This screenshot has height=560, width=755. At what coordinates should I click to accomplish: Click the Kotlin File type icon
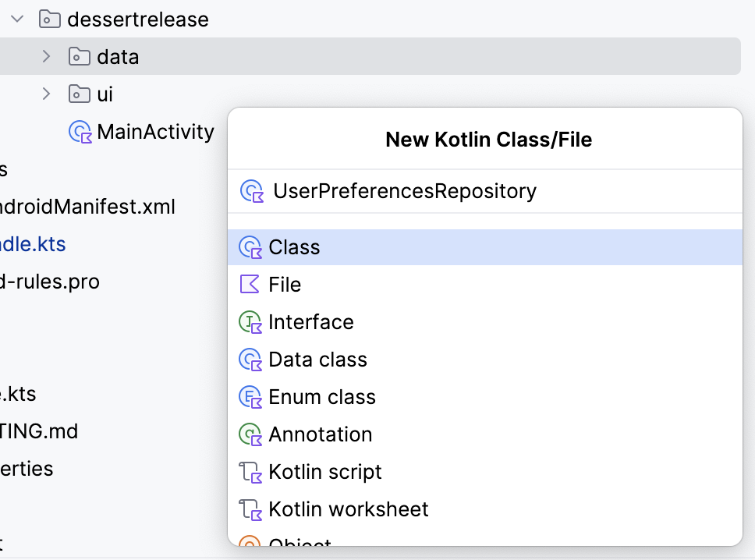[x=250, y=285]
